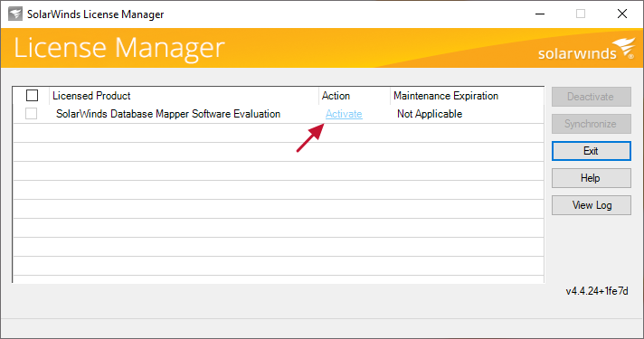
Task: Click the solarwinds logo in the banner
Action: click(x=586, y=49)
